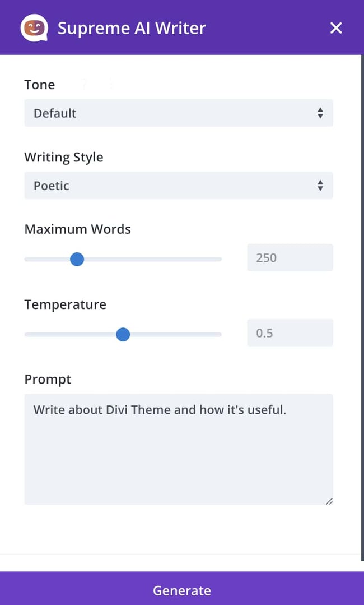Click the Writing Style select arrows icon
The width and height of the screenshot is (364, 605).
(x=320, y=186)
